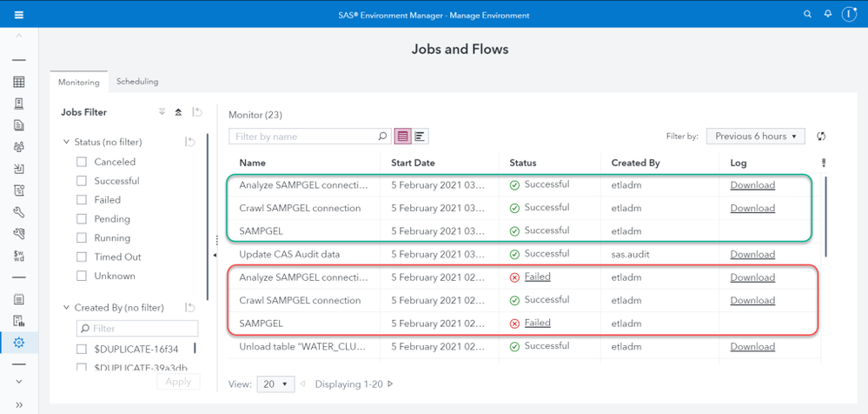Switch to the Scheduling tab
Viewport: 868px width, 414px height.
pyautogui.click(x=137, y=82)
